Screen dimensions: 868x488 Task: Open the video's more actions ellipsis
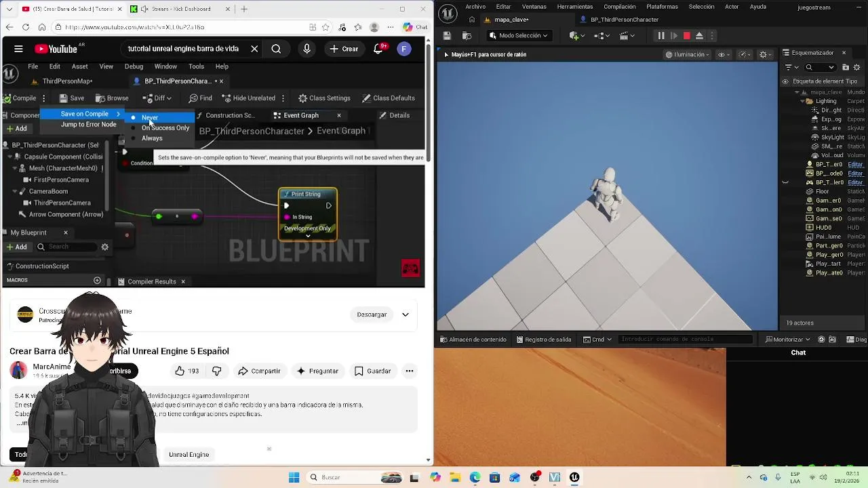[410, 371]
